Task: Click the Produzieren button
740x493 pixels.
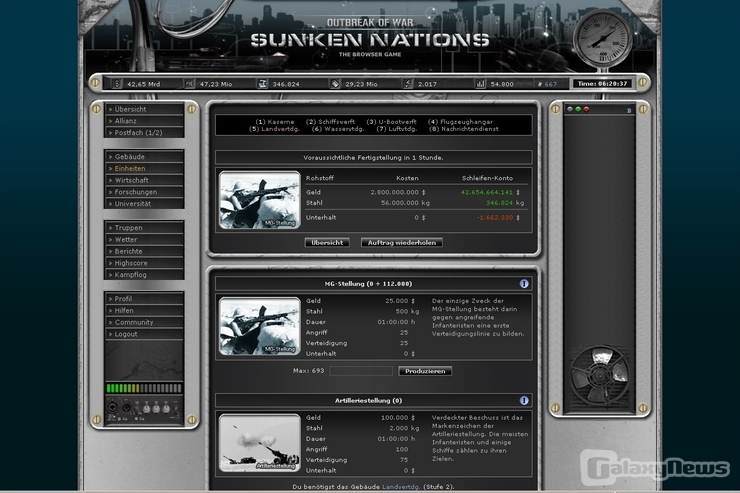Action: [425, 371]
